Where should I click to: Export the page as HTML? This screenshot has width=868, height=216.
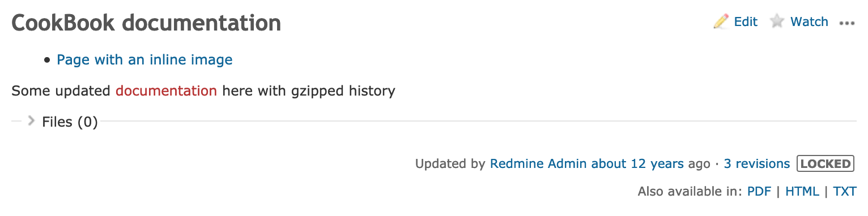(x=802, y=191)
